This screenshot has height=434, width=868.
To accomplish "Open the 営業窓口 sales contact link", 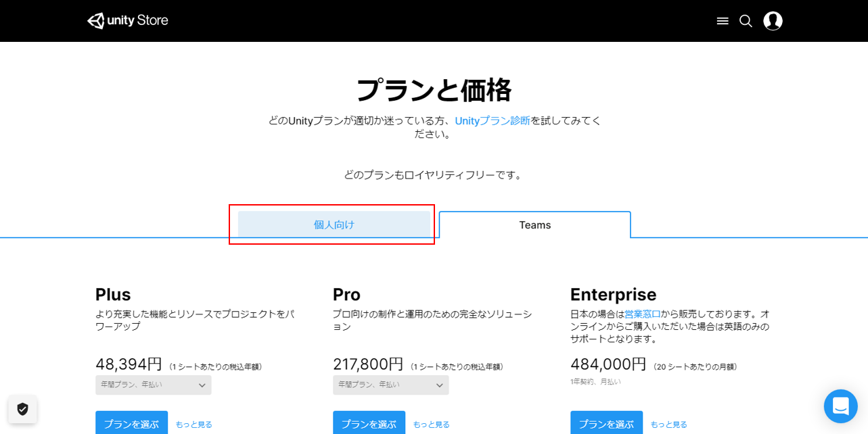I will pos(643,314).
